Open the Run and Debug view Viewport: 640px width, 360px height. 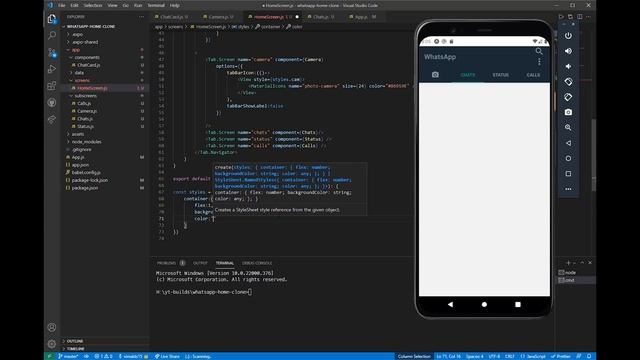point(52,69)
